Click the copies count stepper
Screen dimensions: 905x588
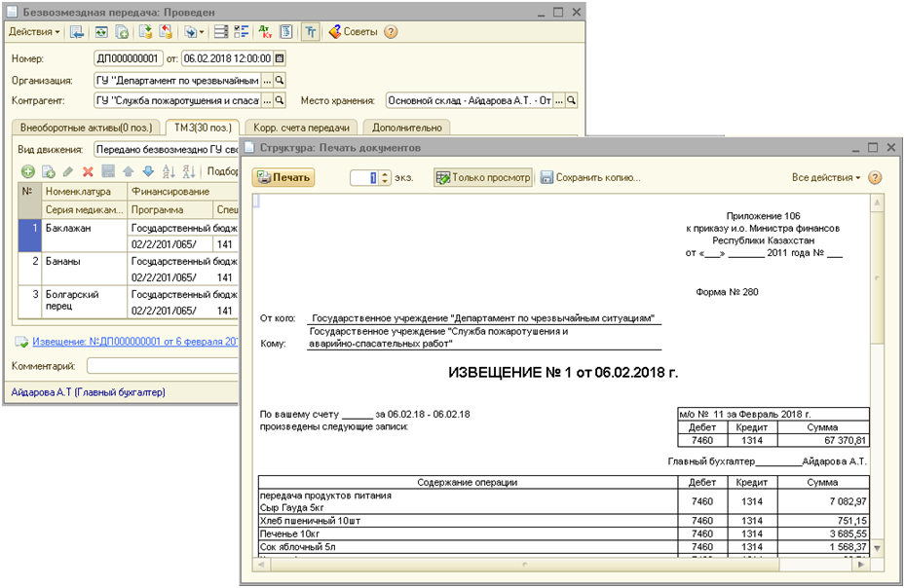pyautogui.click(x=385, y=177)
